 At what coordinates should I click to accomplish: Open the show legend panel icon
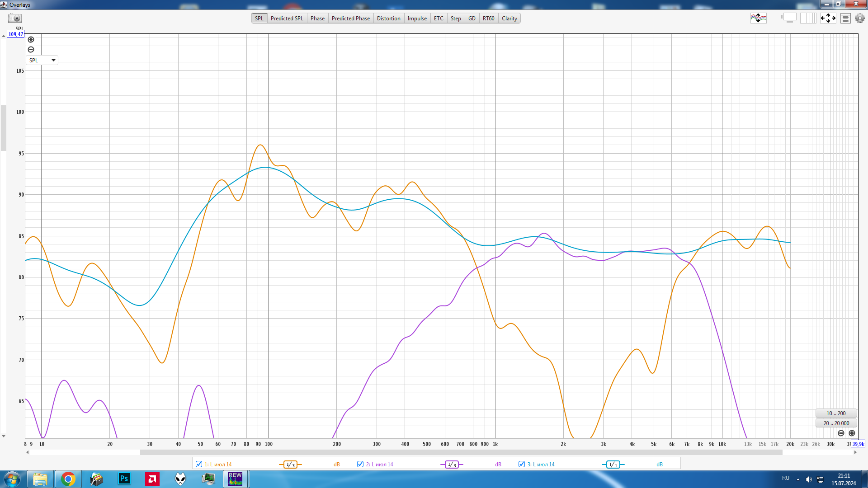[x=845, y=19]
